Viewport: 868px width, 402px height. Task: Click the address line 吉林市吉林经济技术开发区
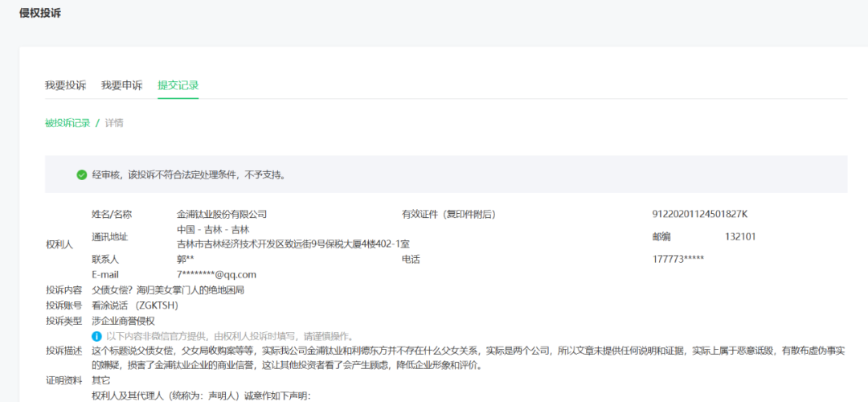pos(293,244)
